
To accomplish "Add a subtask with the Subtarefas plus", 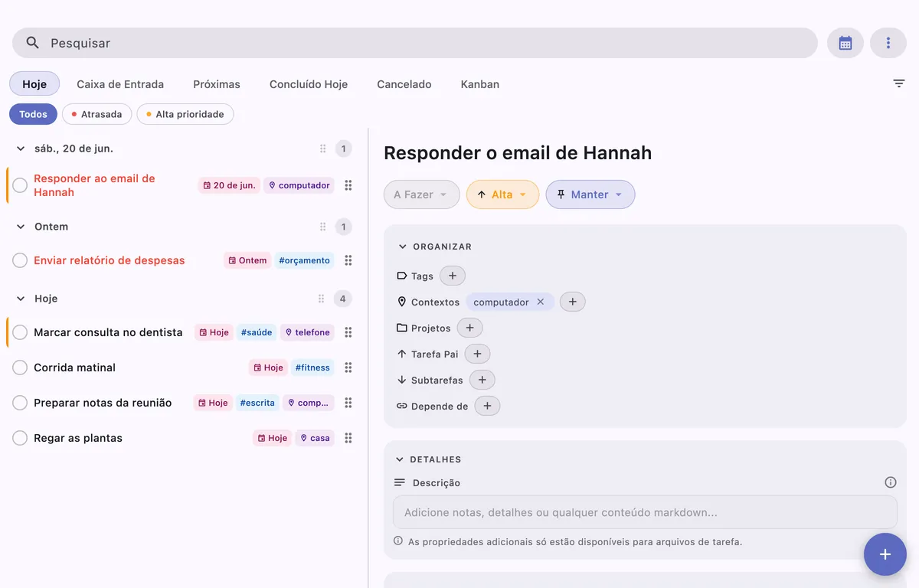I will pyautogui.click(x=482, y=380).
